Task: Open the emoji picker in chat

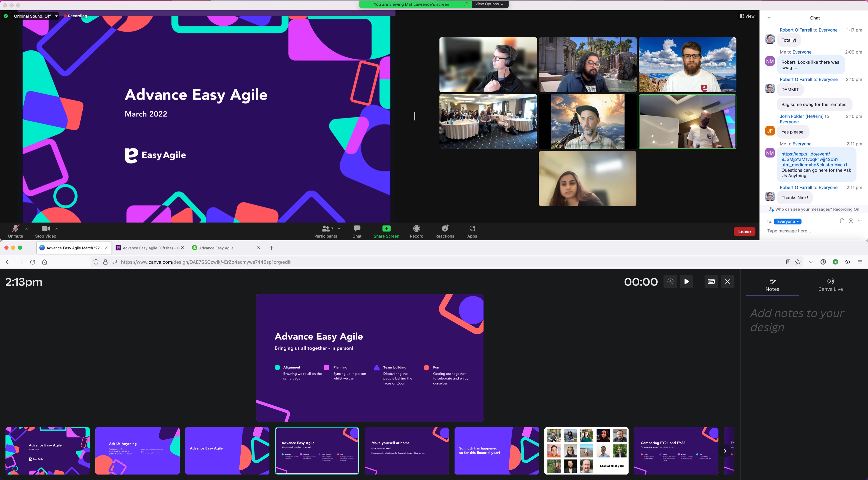Action: [851, 221]
